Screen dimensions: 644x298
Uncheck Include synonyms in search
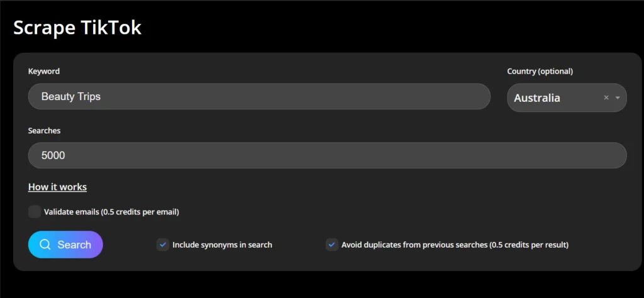click(x=163, y=245)
